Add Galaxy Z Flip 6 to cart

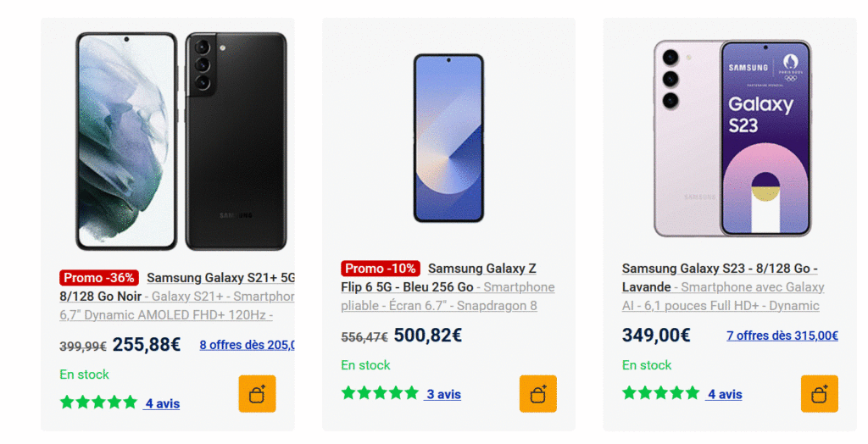point(537,394)
